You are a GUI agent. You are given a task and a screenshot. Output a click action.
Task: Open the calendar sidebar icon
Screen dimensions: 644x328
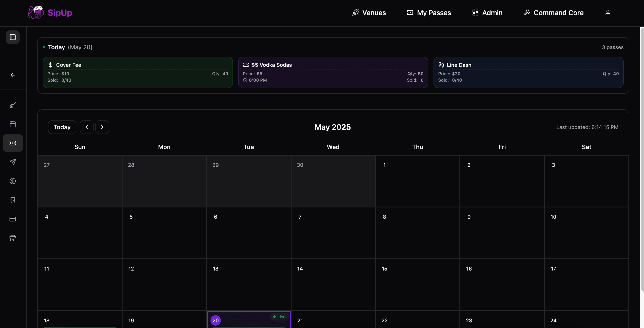[x=13, y=124]
